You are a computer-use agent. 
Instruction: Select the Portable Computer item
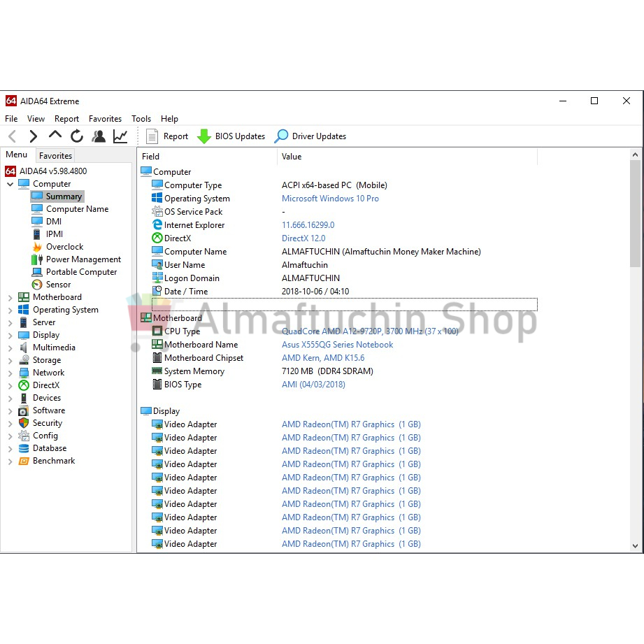tap(74, 272)
